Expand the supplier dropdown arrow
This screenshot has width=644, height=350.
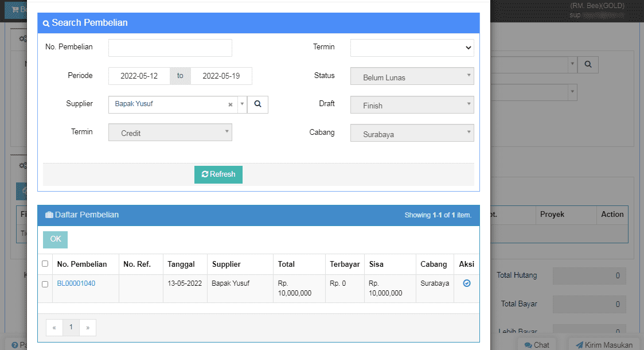pyautogui.click(x=243, y=104)
